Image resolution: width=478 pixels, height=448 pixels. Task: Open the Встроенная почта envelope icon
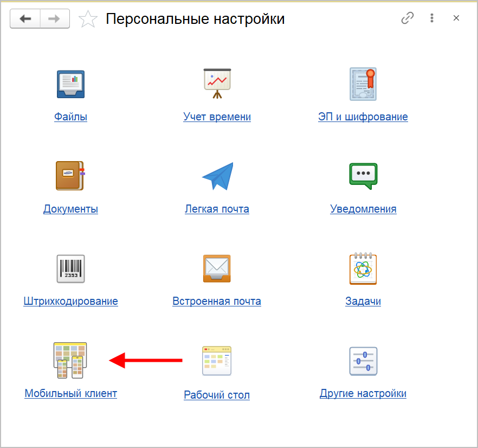tap(217, 268)
